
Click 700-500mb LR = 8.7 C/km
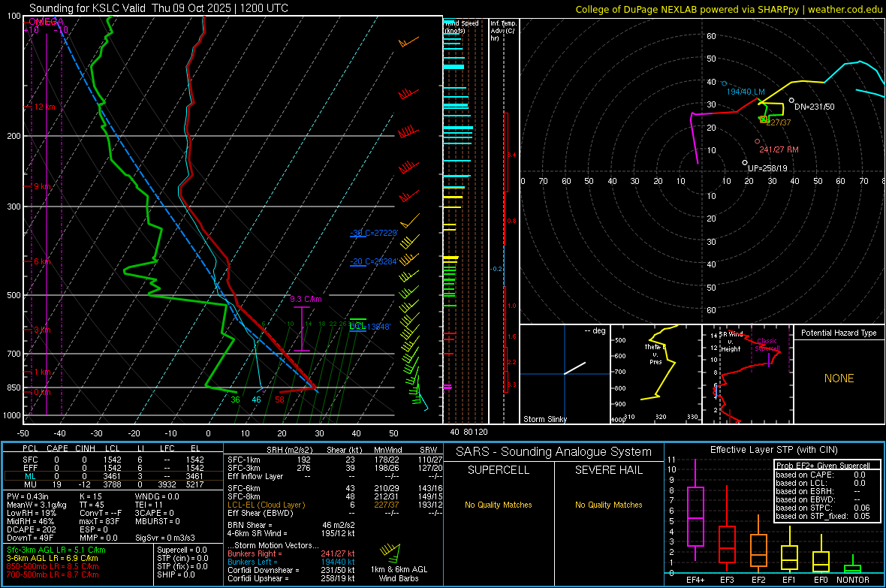click(x=53, y=574)
